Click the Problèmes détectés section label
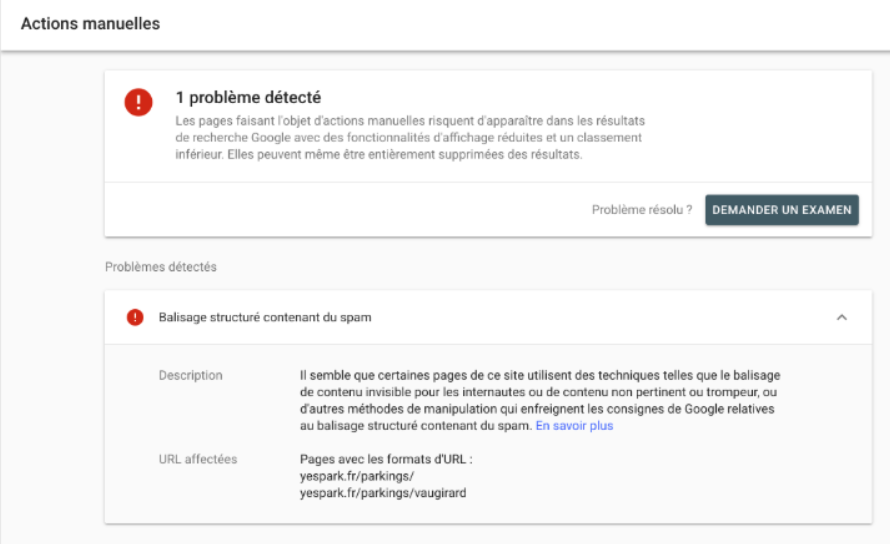 tap(161, 267)
